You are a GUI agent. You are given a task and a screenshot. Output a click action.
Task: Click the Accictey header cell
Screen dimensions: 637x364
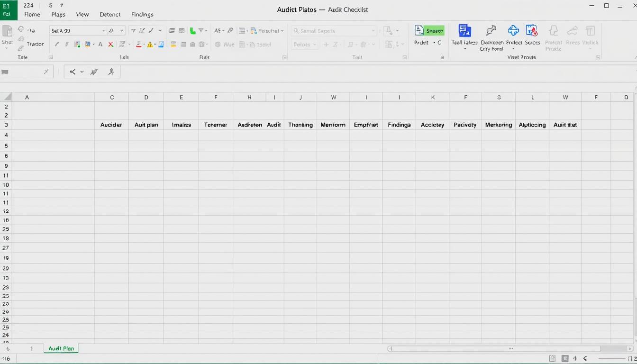pyautogui.click(x=432, y=125)
